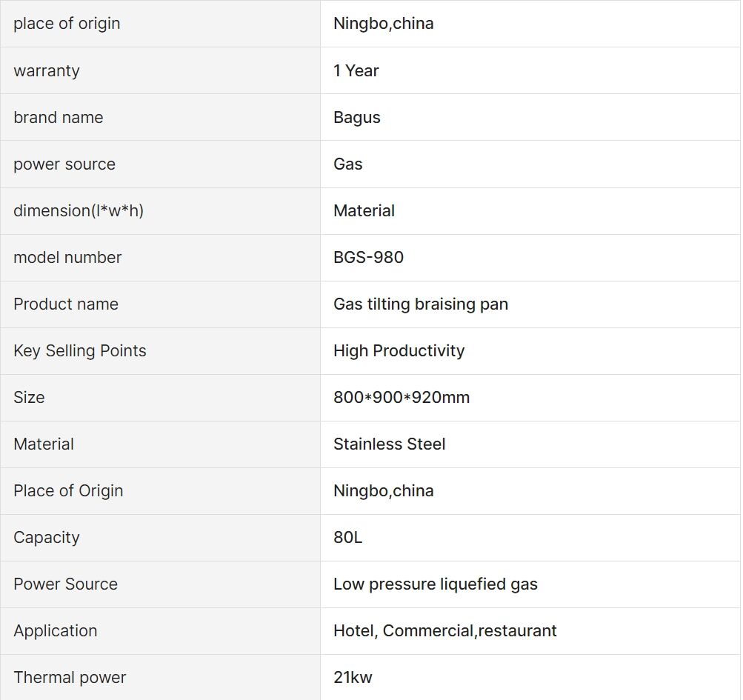Viewport: 743px width, 700px height.
Task: Click the "brand name" row label
Action: pos(59,118)
